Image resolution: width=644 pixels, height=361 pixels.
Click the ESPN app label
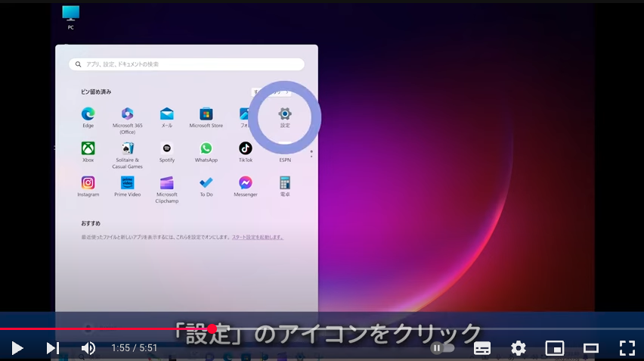click(285, 160)
